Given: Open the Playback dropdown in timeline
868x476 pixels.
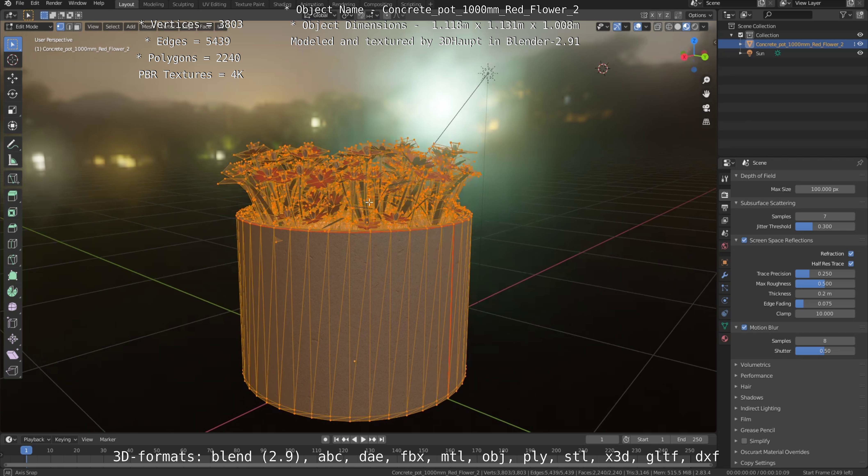Looking at the screenshot, I should point(36,440).
